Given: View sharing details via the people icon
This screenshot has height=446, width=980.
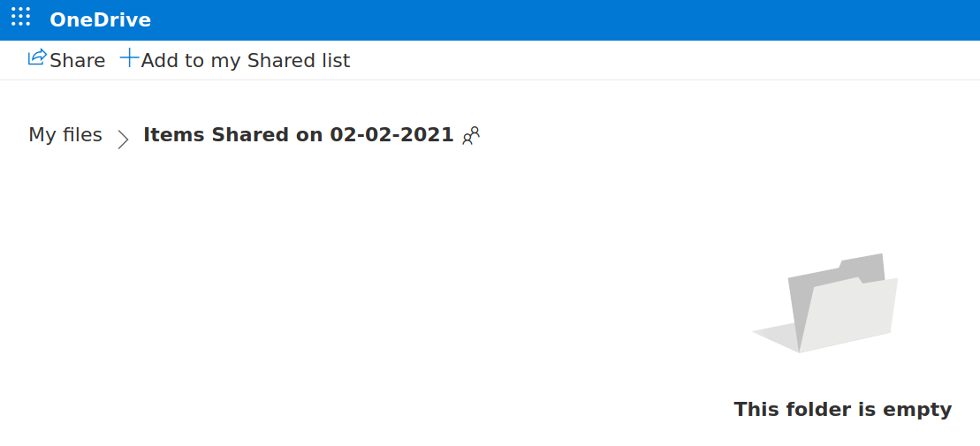Looking at the screenshot, I should 471,135.
